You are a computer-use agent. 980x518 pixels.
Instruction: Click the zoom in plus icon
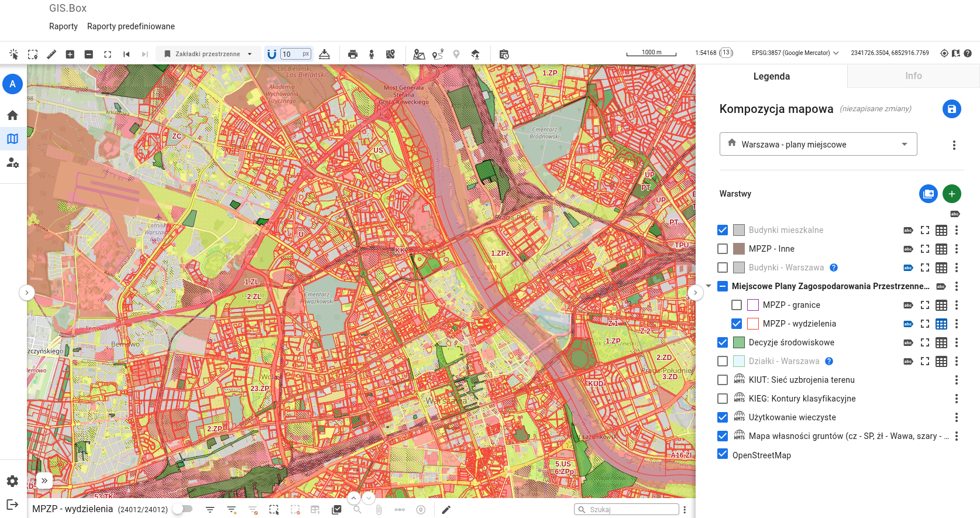[x=70, y=54]
